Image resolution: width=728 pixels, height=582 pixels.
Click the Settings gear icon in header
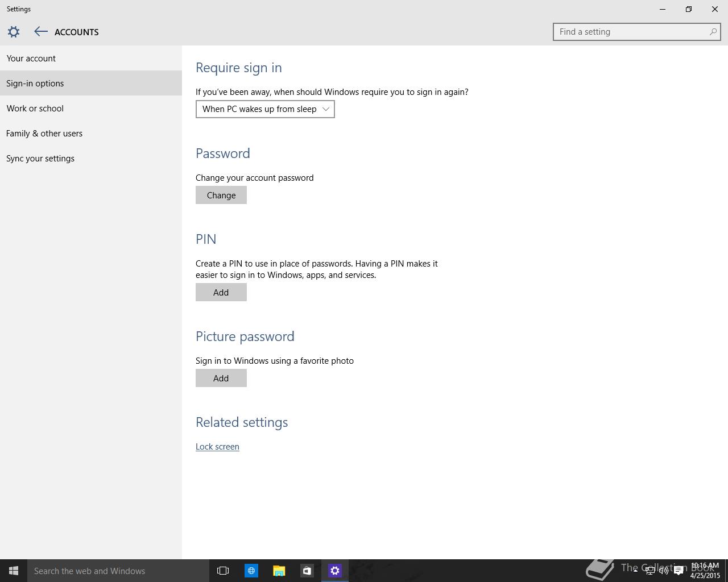coord(14,32)
